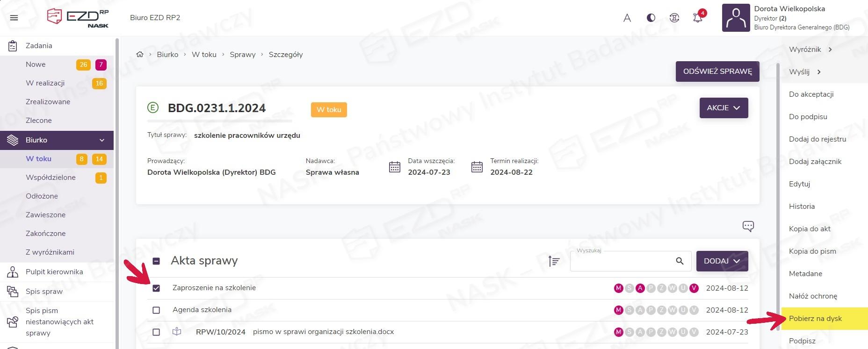Check the Agenda szkolenia checkbox

coord(156,310)
